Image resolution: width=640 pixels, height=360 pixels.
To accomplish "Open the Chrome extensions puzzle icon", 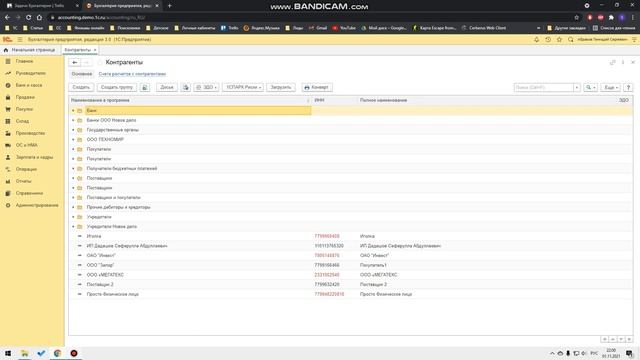I will click(x=611, y=18).
